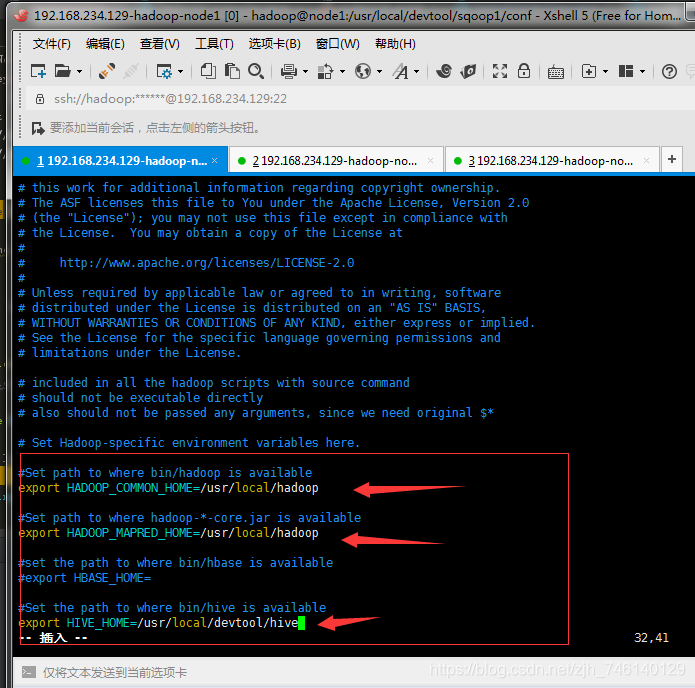Expand the Open folder dropdown arrow
The image size is (695, 688).
tap(79, 71)
